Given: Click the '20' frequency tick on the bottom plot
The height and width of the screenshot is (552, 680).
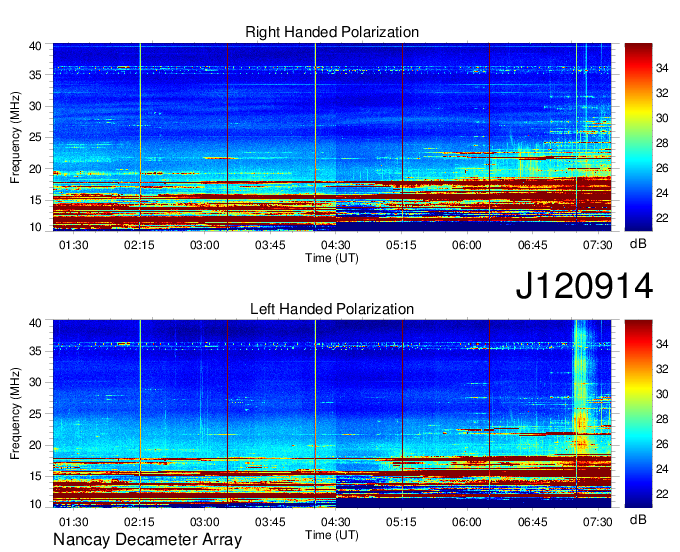Looking at the screenshot, I should pos(35,445).
